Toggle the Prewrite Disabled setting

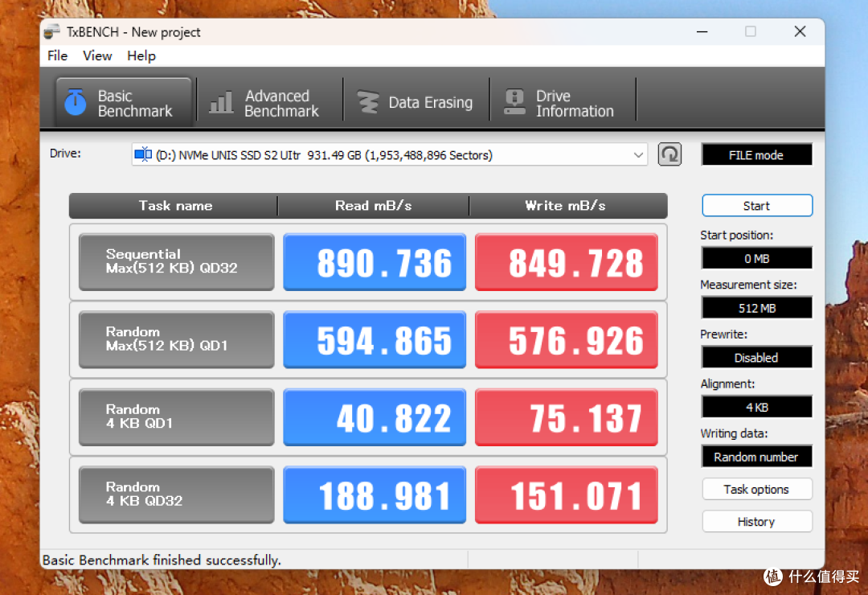(757, 357)
